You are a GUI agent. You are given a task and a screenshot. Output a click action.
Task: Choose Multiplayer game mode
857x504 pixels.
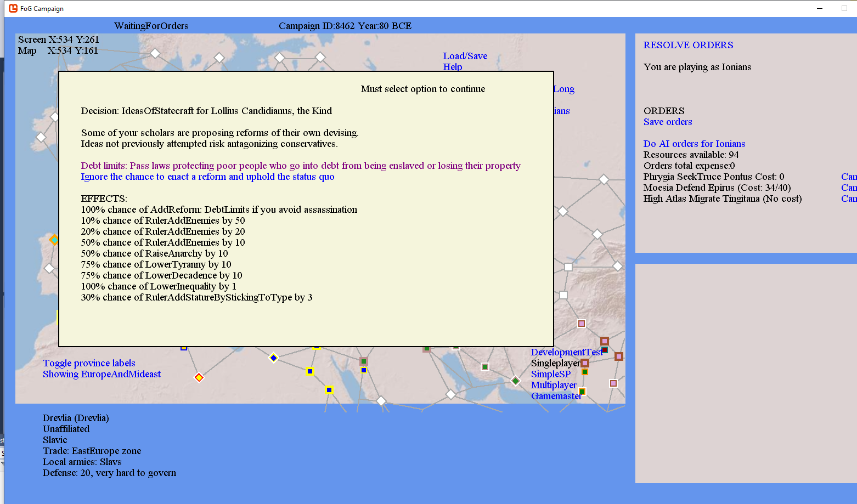click(553, 385)
